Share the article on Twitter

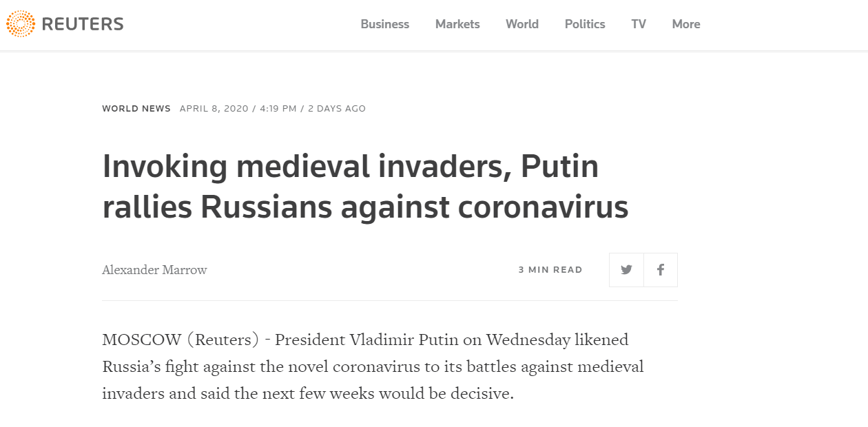(x=626, y=270)
